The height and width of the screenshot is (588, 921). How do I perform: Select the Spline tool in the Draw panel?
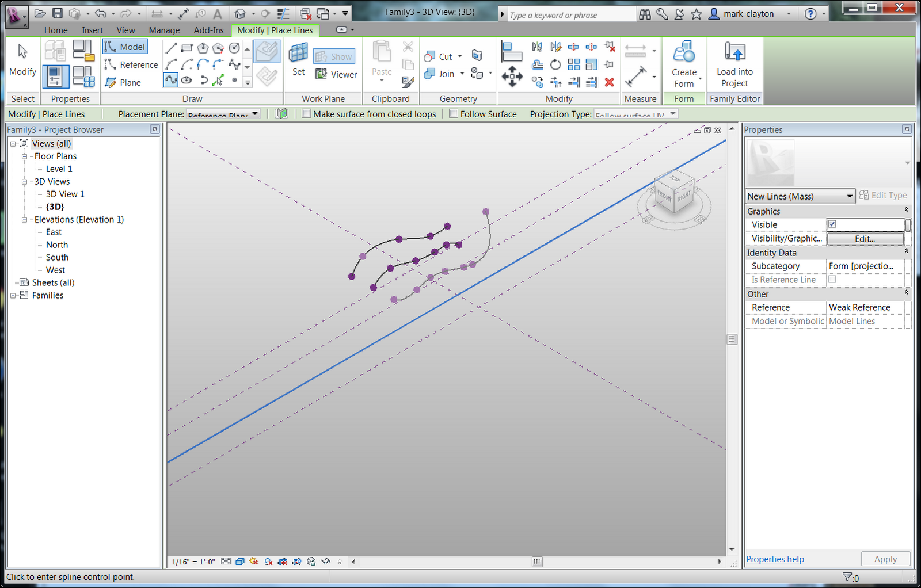(170, 80)
